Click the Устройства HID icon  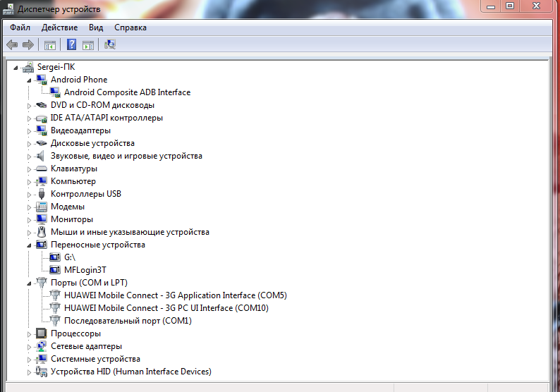(x=42, y=372)
